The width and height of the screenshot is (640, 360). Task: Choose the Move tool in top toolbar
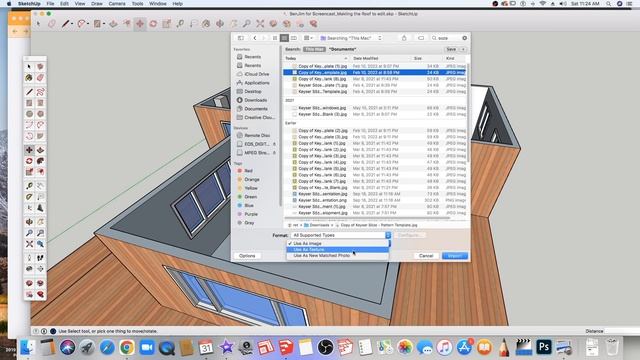coord(140,24)
